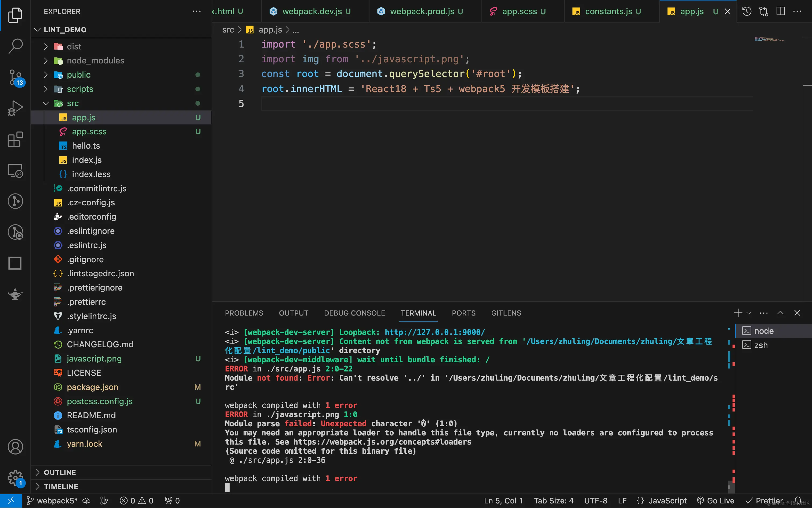Viewport: 812px width, 508px height.
Task: Click errors and warnings count in status bar
Action: [x=137, y=500]
